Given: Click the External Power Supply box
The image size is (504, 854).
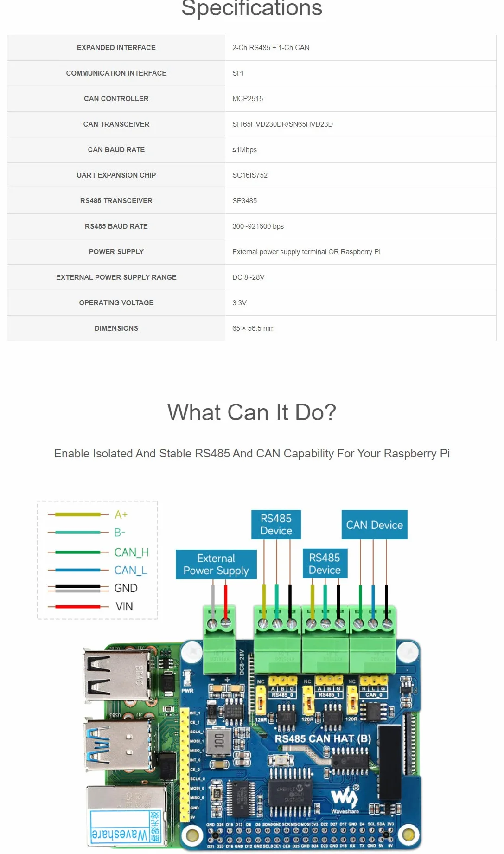Looking at the screenshot, I should pyautogui.click(x=216, y=565).
